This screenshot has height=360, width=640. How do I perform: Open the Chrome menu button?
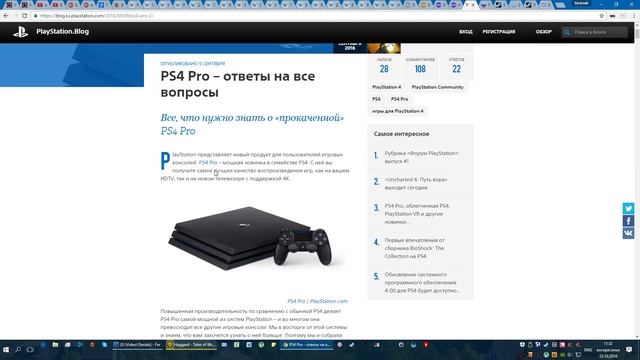tap(634, 16)
